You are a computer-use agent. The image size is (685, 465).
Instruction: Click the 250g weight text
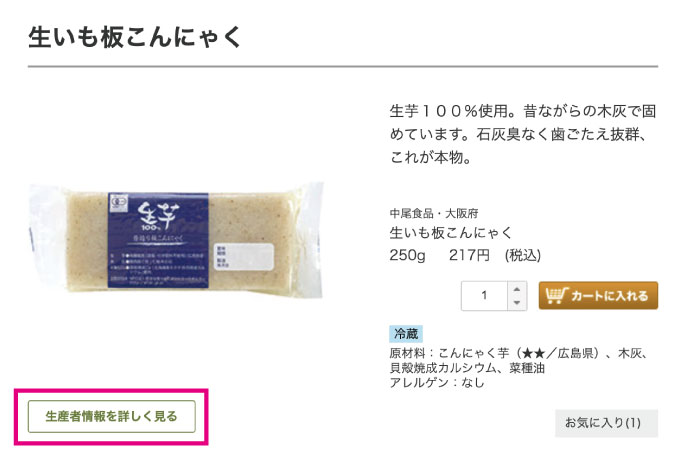pos(407,255)
